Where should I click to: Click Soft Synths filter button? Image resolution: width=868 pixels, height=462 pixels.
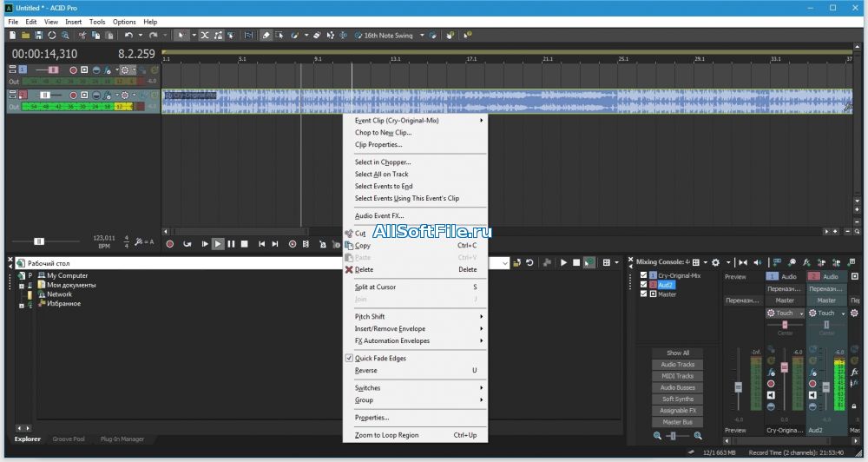pyautogui.click(x=678, y=399)
